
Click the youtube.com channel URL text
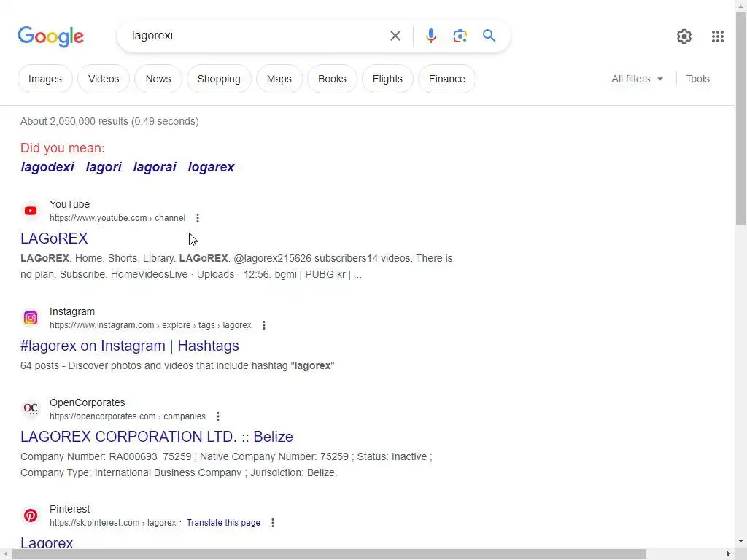tap(117, 218)
